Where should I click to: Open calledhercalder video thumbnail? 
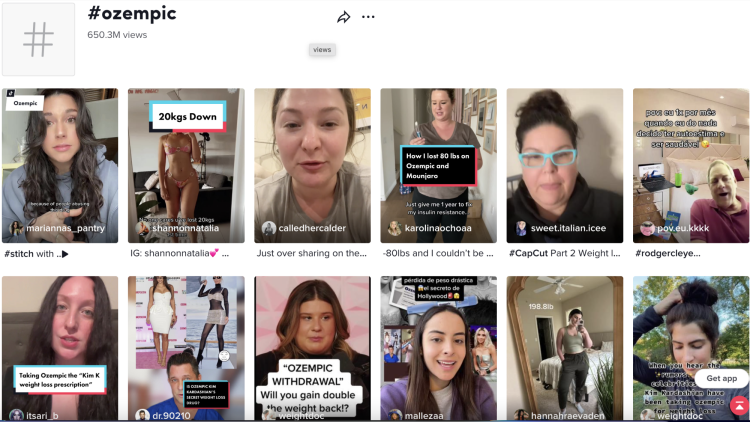tap(312, 166)
